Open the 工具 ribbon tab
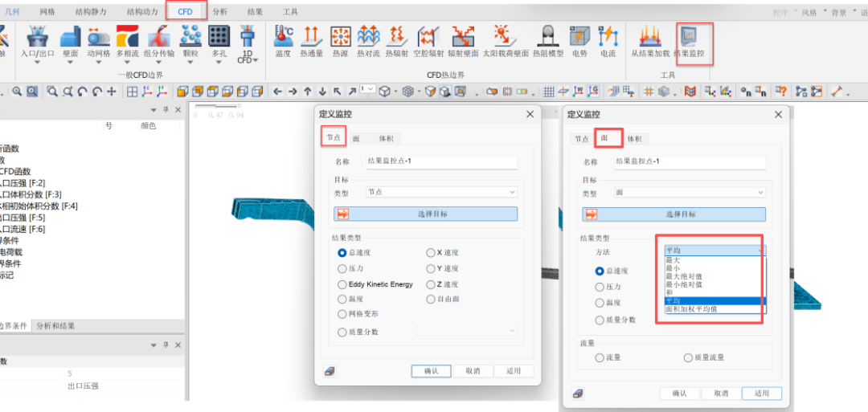 coord(290,11)
